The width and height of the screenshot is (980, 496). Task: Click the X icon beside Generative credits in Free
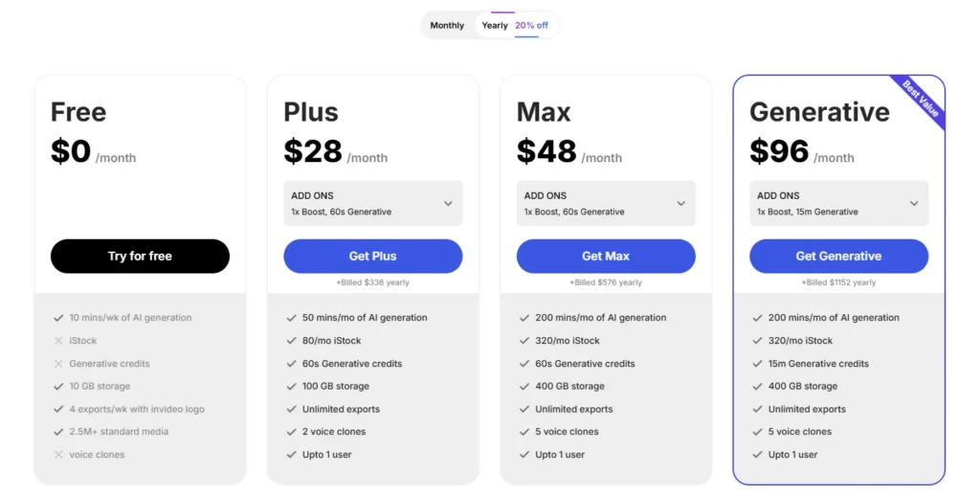click(x=58, y=364)
